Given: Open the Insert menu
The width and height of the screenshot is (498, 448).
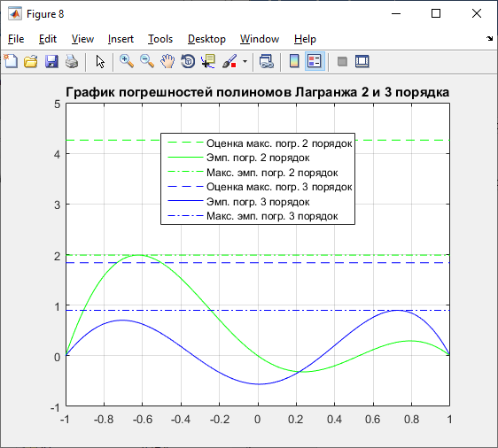Looking at the screenshot, I should 121,39.
